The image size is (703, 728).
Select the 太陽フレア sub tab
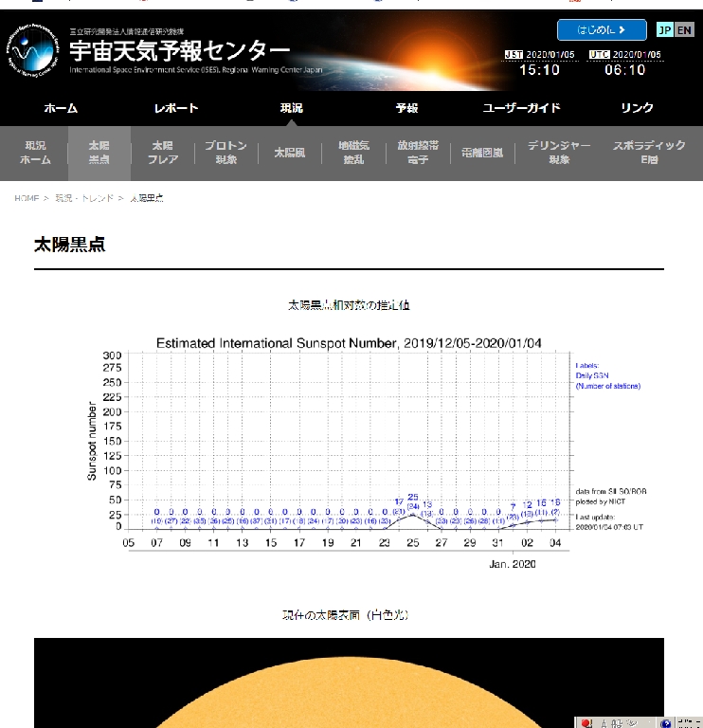[163, 153]
